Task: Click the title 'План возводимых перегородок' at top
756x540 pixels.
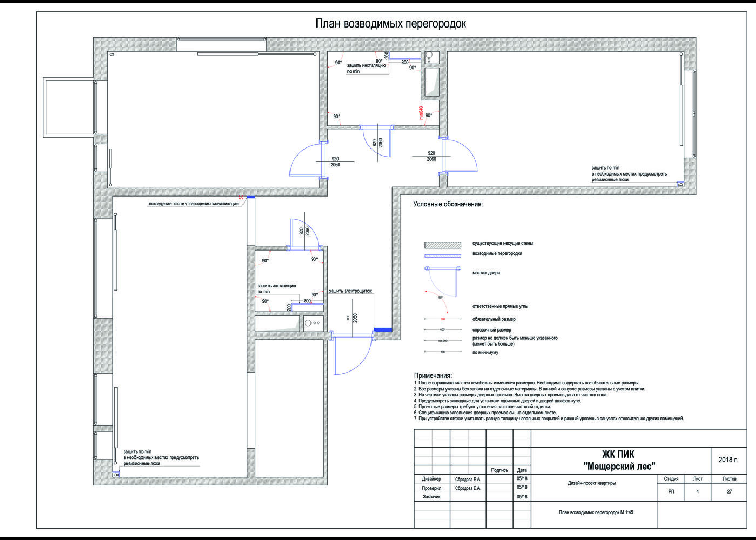Action: tap(390, 24)
